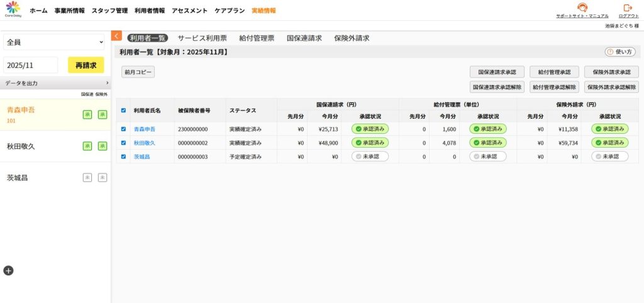The width and height of the screenshot is (644, 303).
Task: Collapse sidebar with orange arrow icon
Action: [x=116, y=36]
